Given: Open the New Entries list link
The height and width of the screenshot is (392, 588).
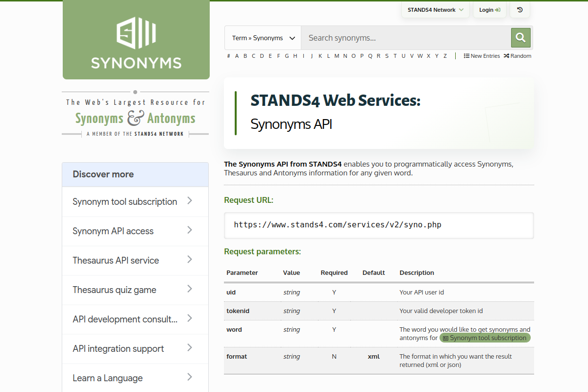Looking at the screenshot, I should (482, 56).
